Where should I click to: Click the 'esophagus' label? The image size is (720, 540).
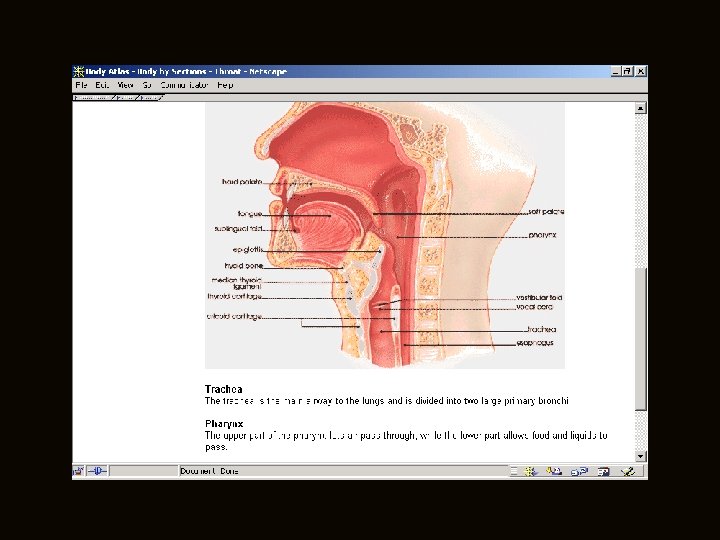pyautogui.click(x=535, y=343)
